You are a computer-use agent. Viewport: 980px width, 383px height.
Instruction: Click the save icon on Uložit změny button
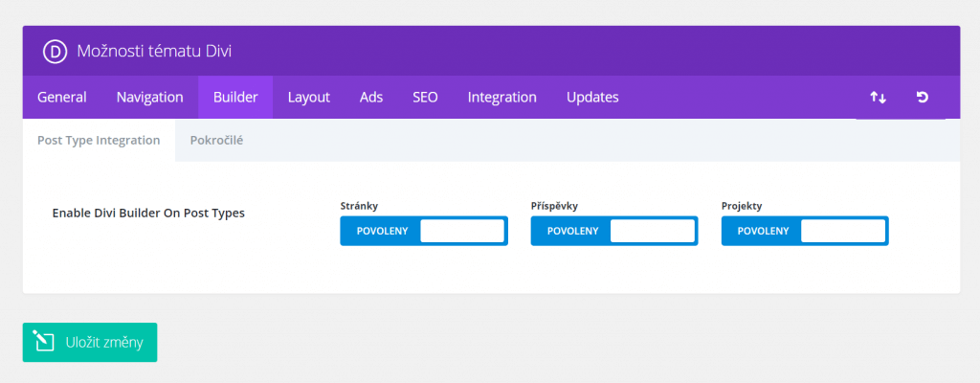(x=44, y=342)
